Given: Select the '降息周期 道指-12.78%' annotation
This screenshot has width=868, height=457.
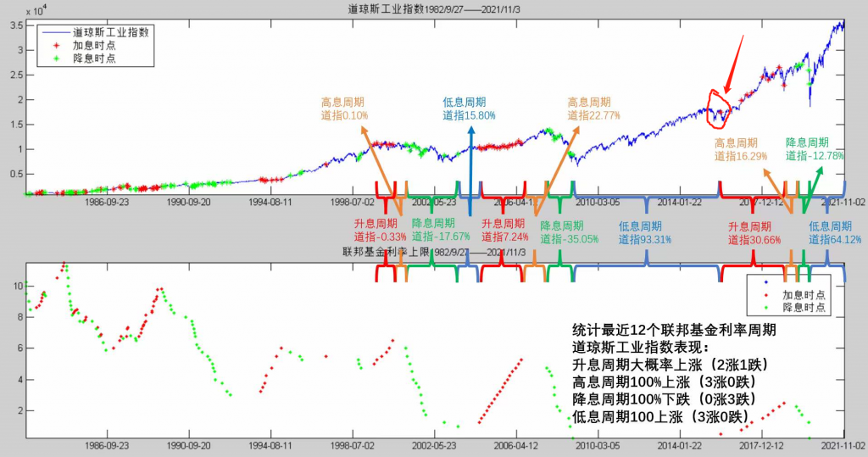Looking at the screenshot, I should coord(815,149).
